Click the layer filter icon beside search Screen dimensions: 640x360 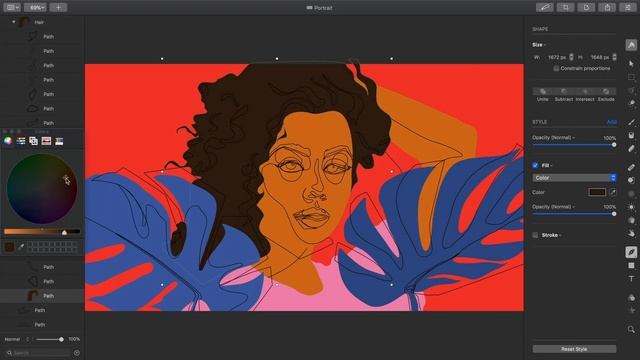click(x=76, y=353)
